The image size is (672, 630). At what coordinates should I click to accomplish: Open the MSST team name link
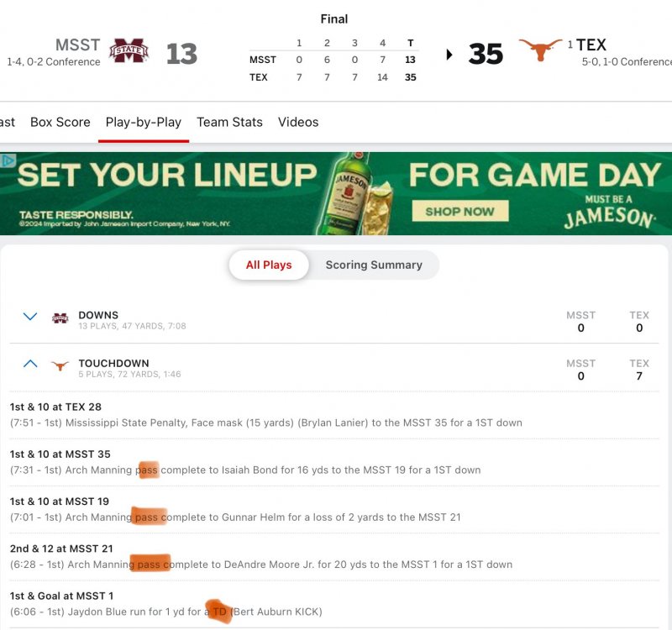[77, 45]
